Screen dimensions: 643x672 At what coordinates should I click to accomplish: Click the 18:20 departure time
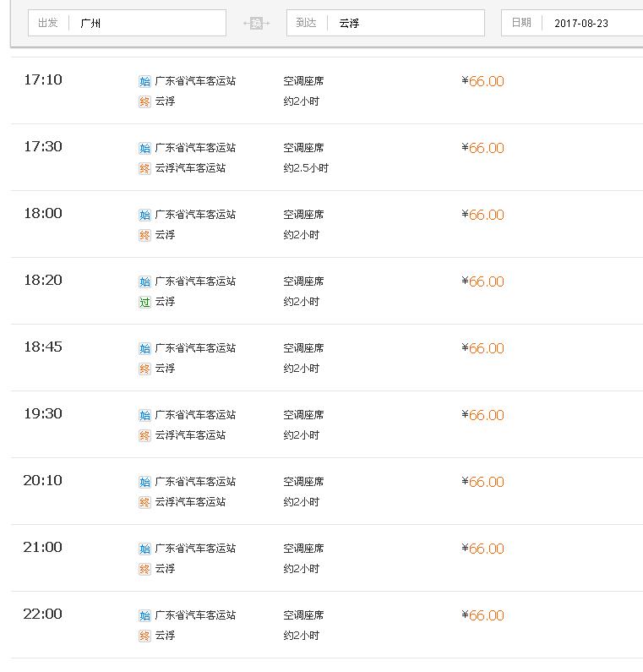(43, 281)
